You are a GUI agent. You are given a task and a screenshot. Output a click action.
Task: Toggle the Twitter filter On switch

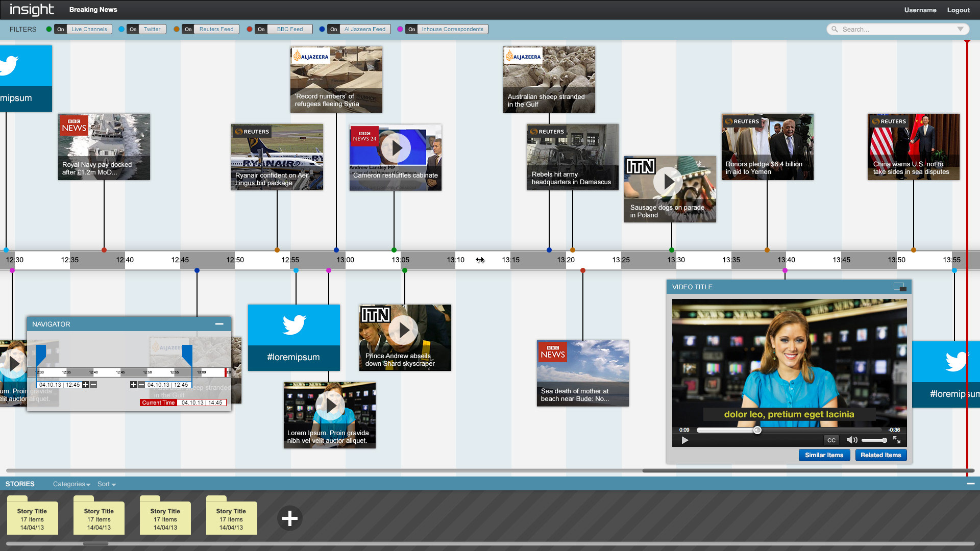(x=133, y=29)
